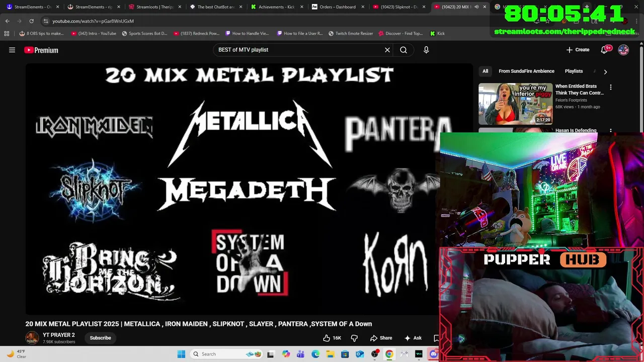Close the Achievements - Kick tab
The height and width of the screenshot is (362, 644).
pos(301,7)
